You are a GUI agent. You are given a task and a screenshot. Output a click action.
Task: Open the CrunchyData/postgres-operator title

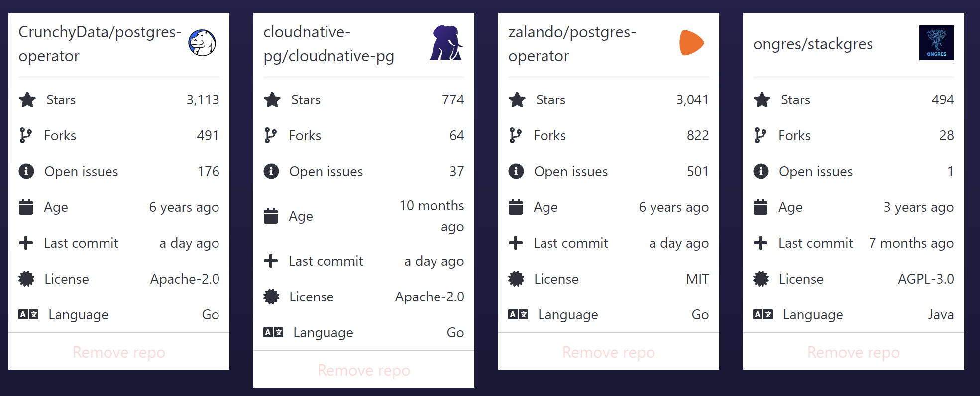[100, 44]
